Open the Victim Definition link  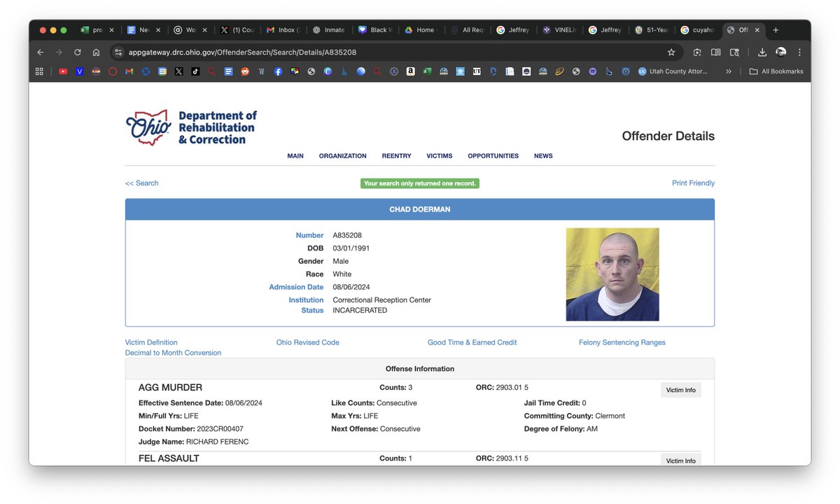click(151, 343)
